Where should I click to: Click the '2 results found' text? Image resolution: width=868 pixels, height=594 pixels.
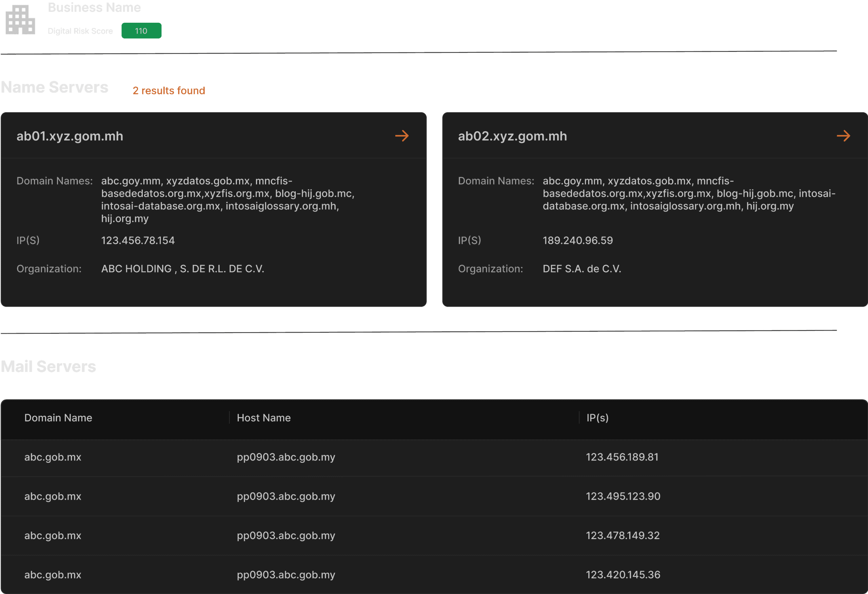click(169, 91)
